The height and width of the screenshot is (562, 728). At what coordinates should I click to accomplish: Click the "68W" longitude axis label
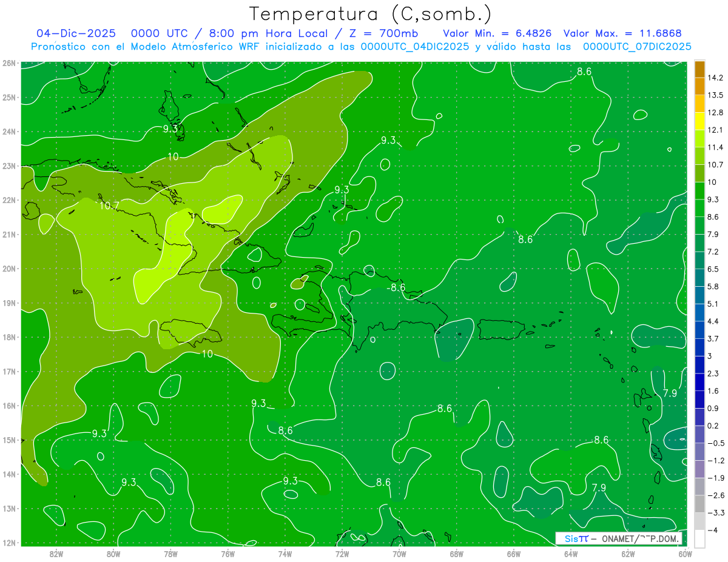pos(457,554)
